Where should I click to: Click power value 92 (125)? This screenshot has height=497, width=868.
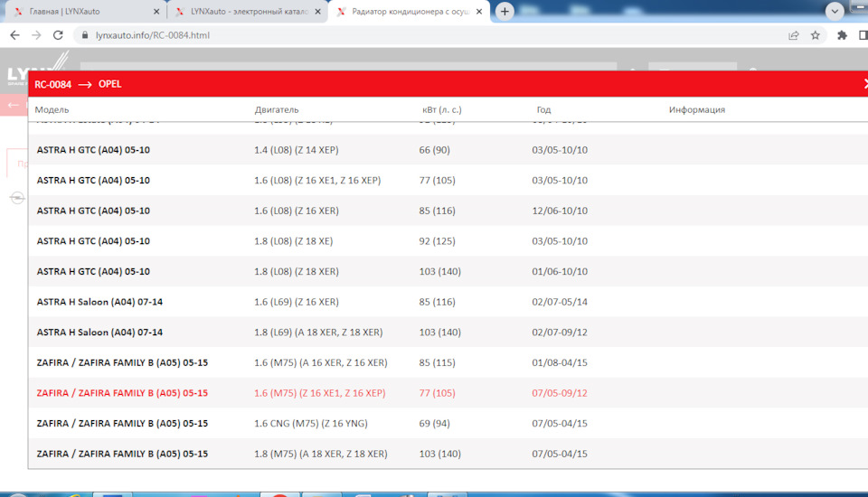click(438, 241)
